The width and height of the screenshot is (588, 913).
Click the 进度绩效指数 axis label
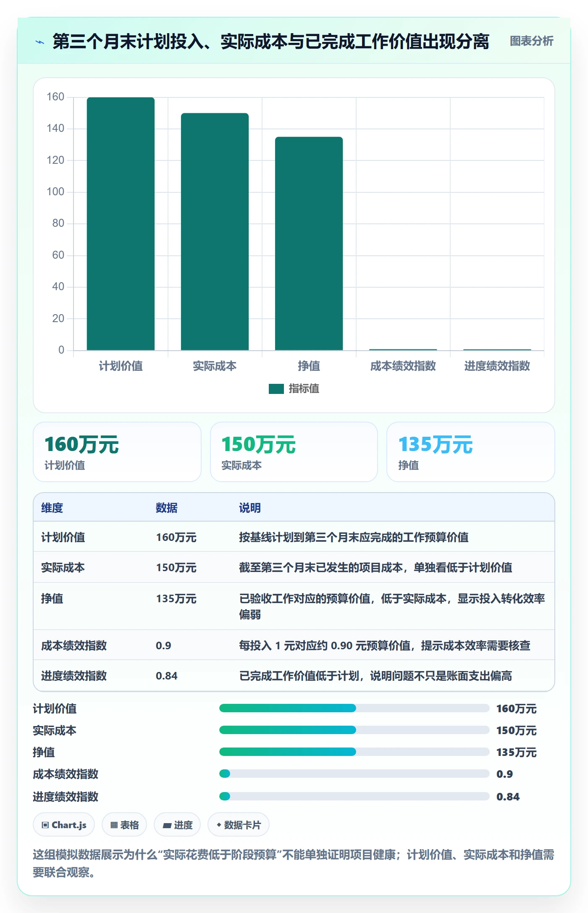(x=497, y=366)
